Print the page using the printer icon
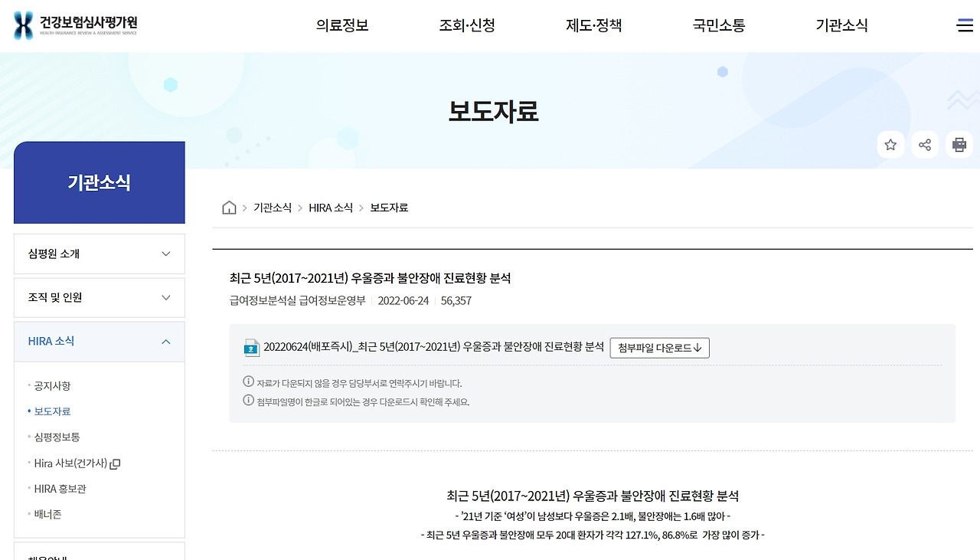The height and width of the screenshot is (560, 980). [x=958, y=144]
